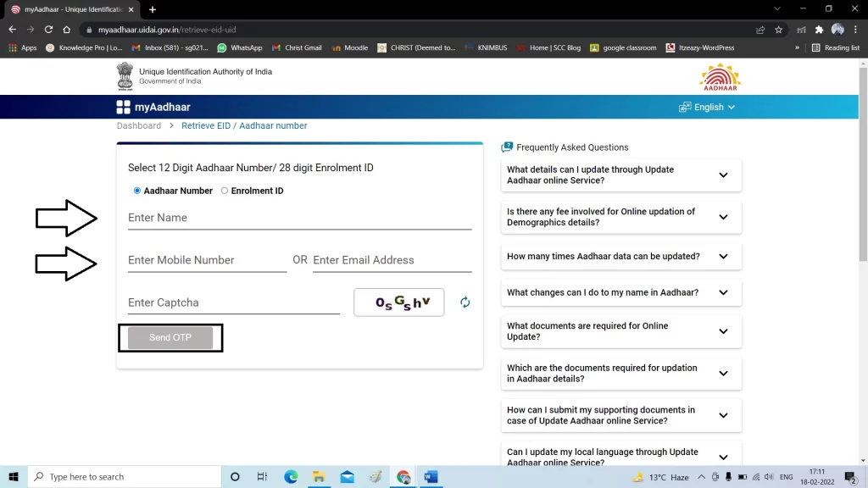Open the English language dropdown
The image size is (868, 488).
click(707, 108)
